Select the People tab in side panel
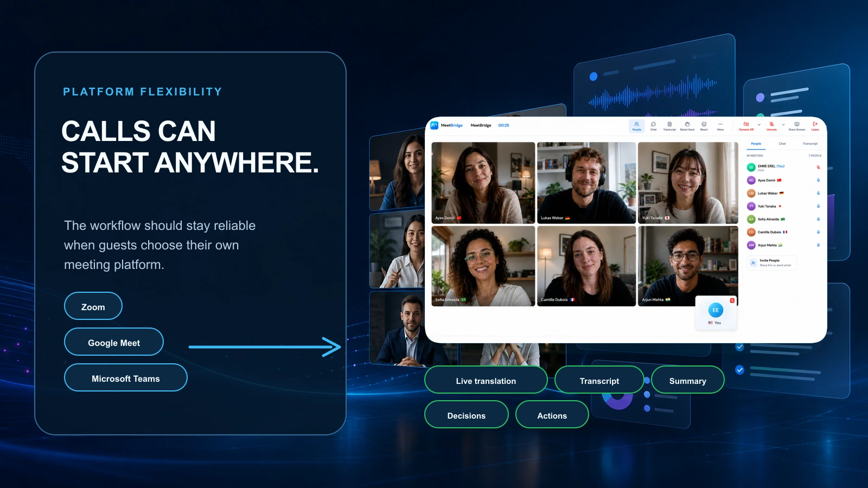 click(756, 144)
